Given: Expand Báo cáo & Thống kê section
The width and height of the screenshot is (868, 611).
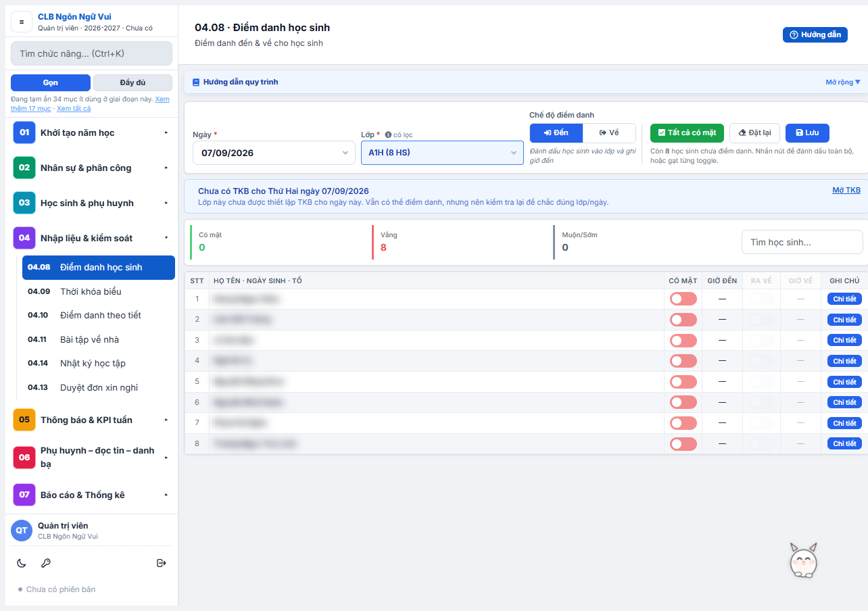Looking at the screenshot, I should [x=91, y=495].
